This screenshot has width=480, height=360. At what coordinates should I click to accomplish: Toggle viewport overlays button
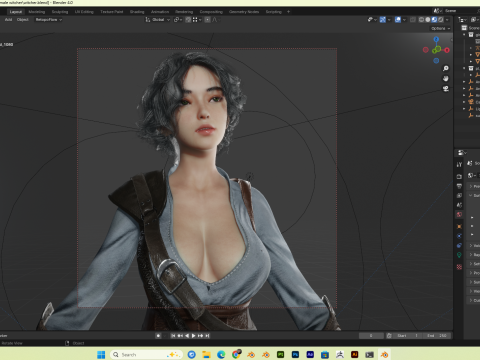click(x=398, y=20)
